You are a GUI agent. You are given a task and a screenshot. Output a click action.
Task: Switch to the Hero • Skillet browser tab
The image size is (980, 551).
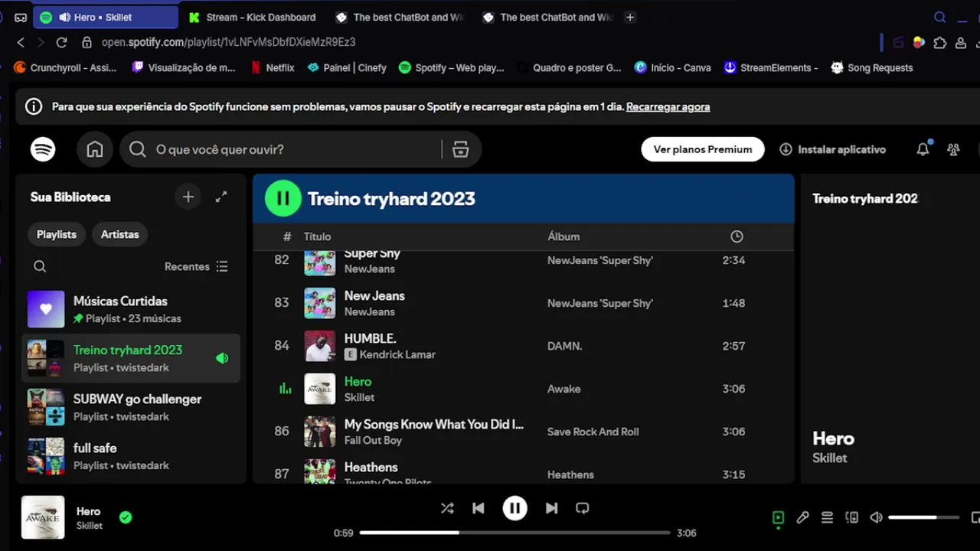(107, 17)
